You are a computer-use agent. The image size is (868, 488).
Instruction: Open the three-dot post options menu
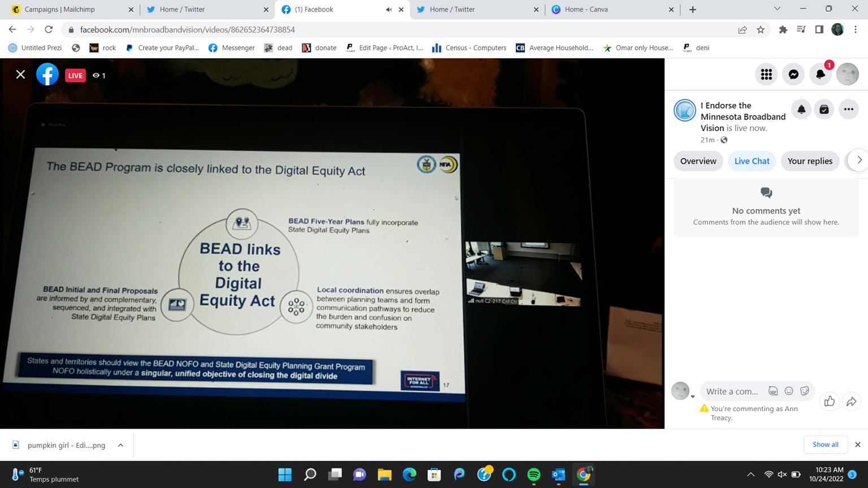pos(848,110)
